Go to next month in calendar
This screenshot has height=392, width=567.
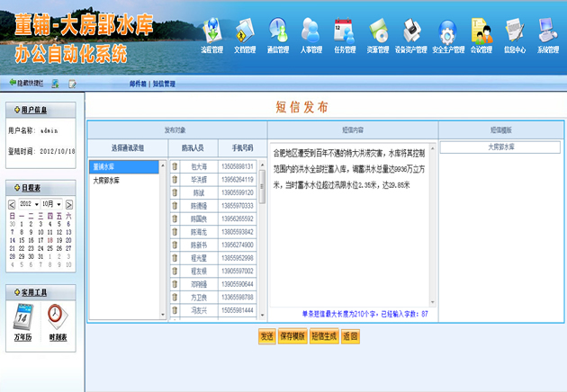pos(70,204)
